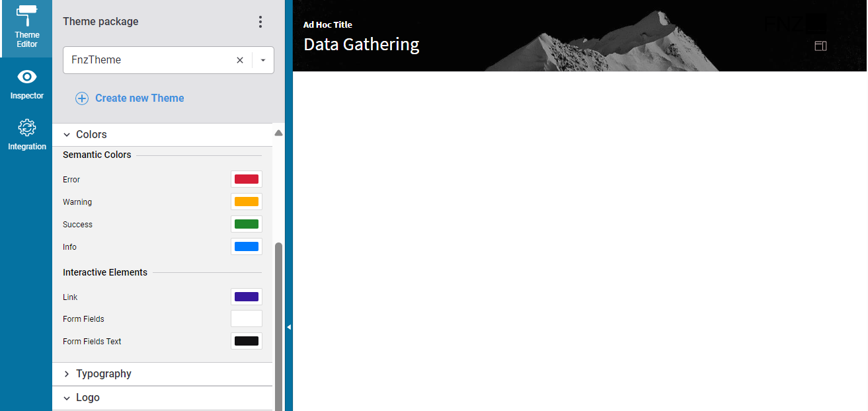Click the Interactive Elements heading
This screenshot has height=411, width=868.
(105, 272)
